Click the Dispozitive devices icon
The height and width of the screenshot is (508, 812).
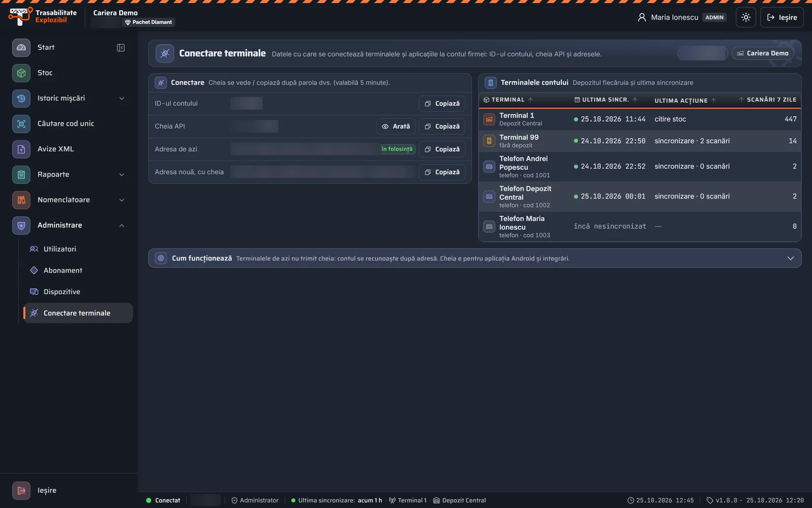pyautogui.click(x=34, y=292)
